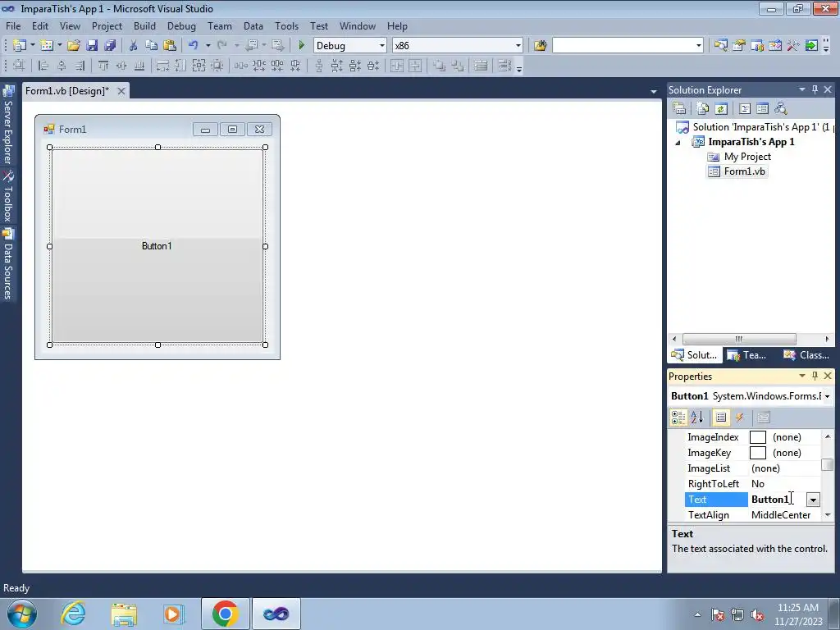The width and height of the screenshot is (840, 630).
Task: Open the Server Explorer side tab
Action: (8, 126)
